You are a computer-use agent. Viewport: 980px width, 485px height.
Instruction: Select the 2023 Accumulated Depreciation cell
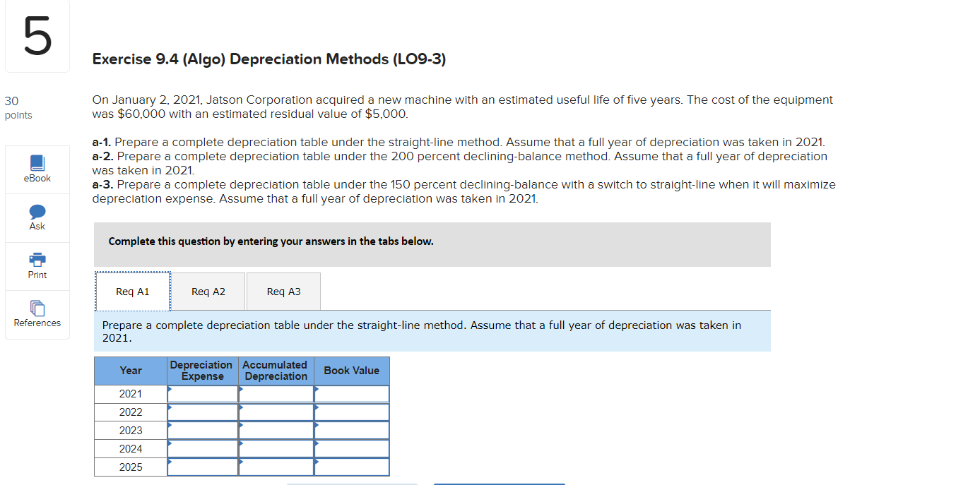(276, 430)
